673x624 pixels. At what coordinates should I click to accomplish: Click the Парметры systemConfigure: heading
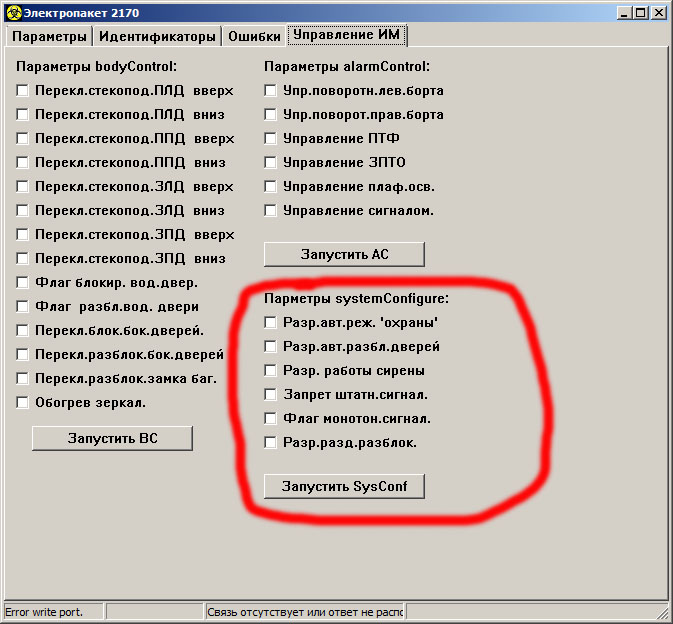point(356,299)
